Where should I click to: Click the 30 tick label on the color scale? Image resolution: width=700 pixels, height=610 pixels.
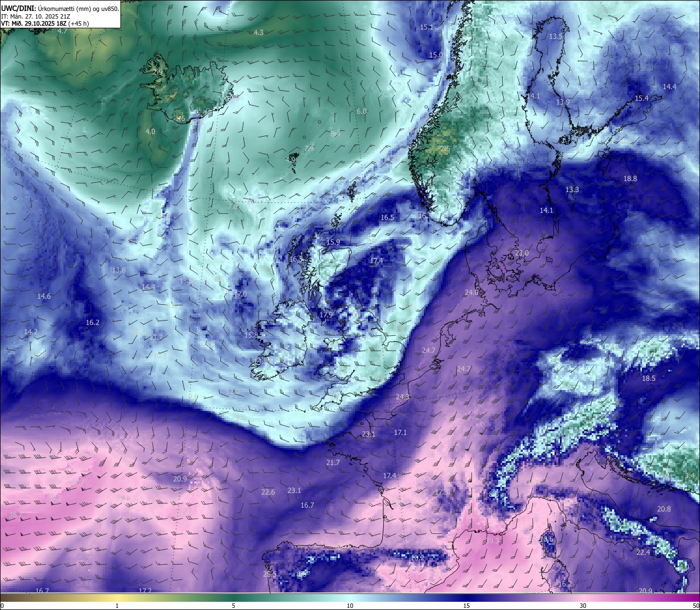pos(583,606)
